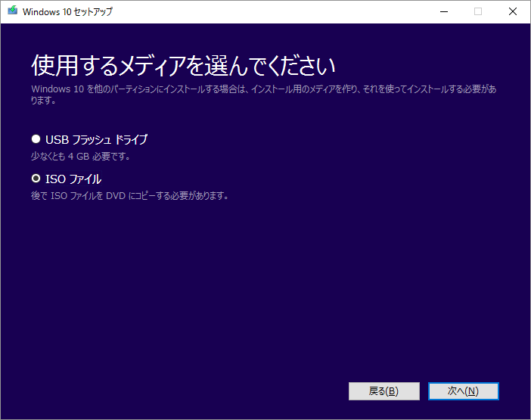Click the ISO ファイルを DVD にコピー description text

pyautogui.click(x=129, y=196)
